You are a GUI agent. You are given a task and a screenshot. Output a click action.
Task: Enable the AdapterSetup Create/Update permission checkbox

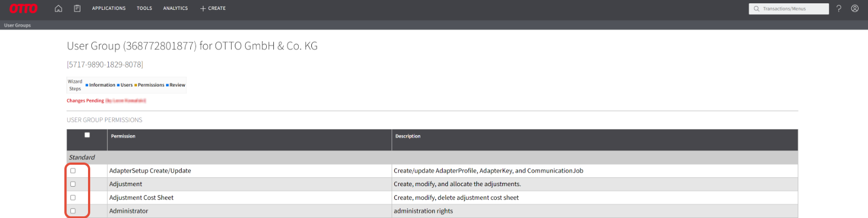click(x=73, y=171)
